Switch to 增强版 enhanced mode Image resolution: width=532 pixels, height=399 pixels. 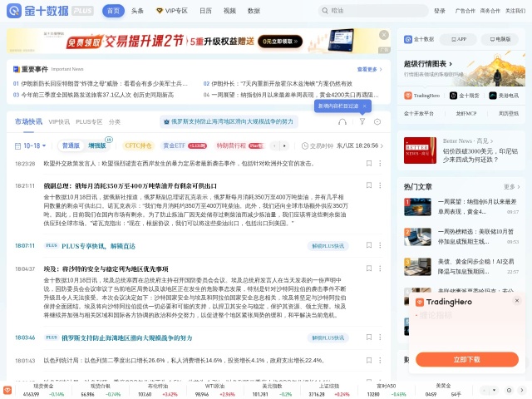point(96,145)
